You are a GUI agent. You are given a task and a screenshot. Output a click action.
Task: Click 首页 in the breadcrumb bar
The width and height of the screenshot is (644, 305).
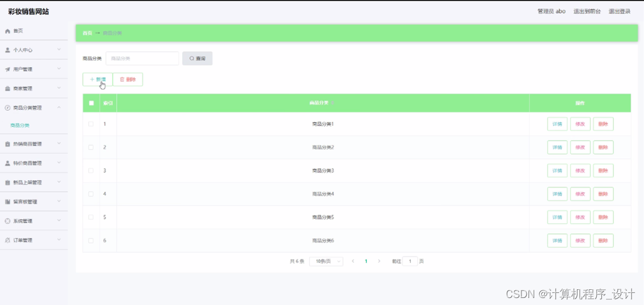pos(87,33)
